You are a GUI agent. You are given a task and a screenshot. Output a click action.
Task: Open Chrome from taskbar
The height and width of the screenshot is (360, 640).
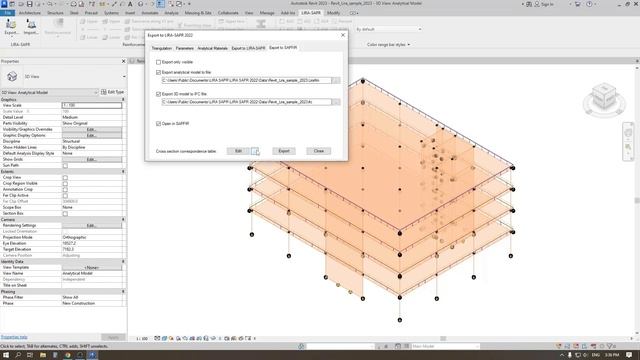coord(67,355)
